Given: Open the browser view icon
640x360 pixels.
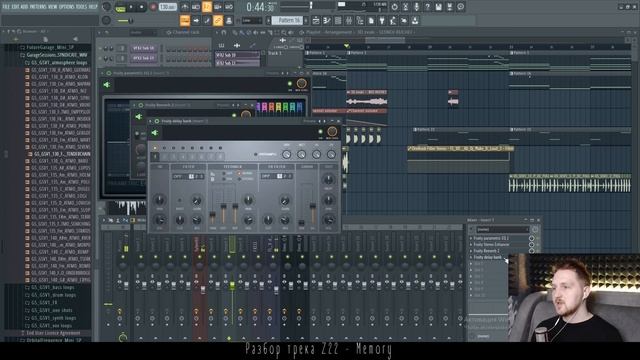Looking at the screenshot, I should click(360, 20).
